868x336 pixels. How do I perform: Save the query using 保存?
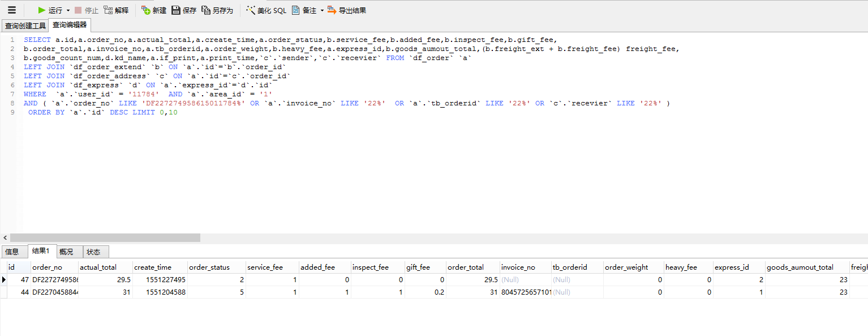point(184,10)
